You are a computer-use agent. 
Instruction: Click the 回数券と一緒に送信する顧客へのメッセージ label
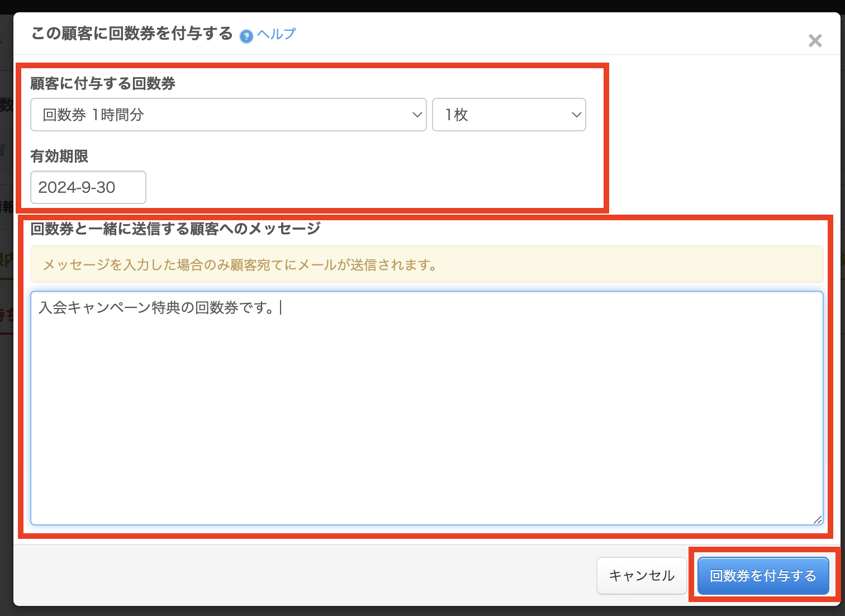tap(175, 229)
